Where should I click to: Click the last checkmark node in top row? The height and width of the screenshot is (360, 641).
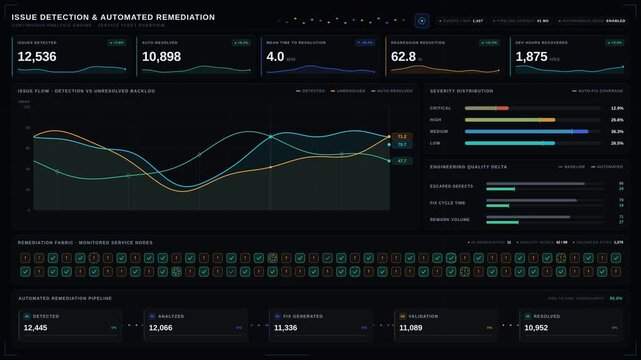click(616, 258)
